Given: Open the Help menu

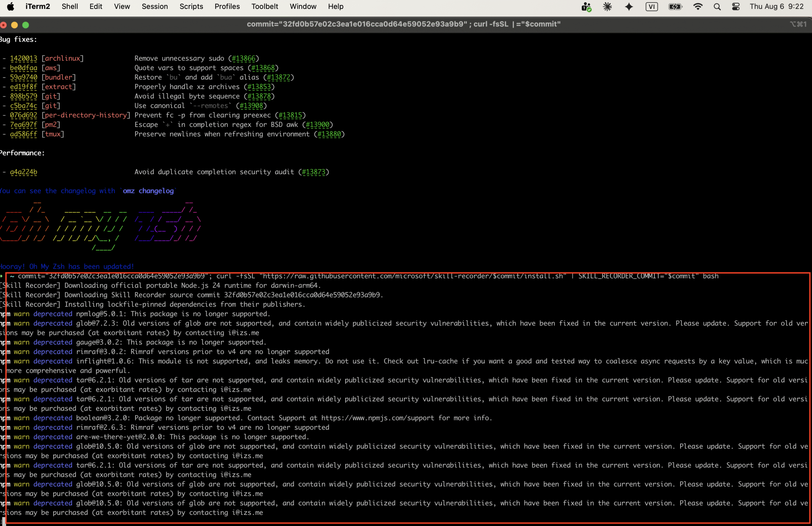Looking at the screenshot, I should 336,6.
